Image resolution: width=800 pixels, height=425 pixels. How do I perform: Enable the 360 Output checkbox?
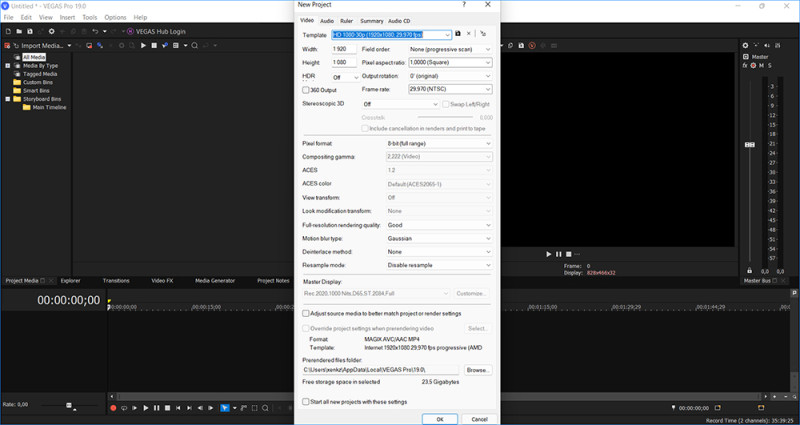[x=306, y=90]
